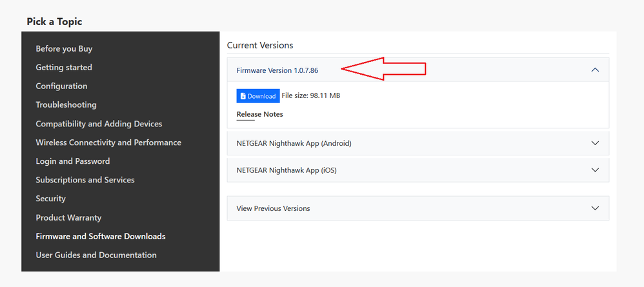644x287 pixels.
Task: Click the Current Versions heading
Action: 260,45
